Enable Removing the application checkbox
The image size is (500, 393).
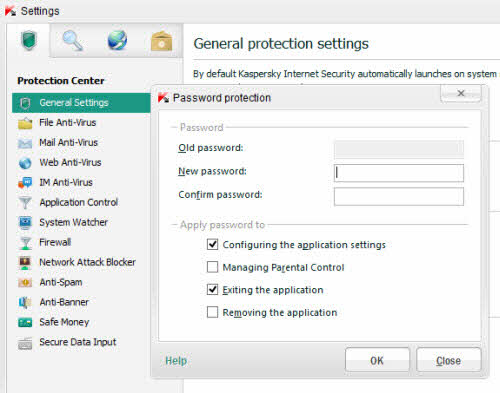click(212, 312)
